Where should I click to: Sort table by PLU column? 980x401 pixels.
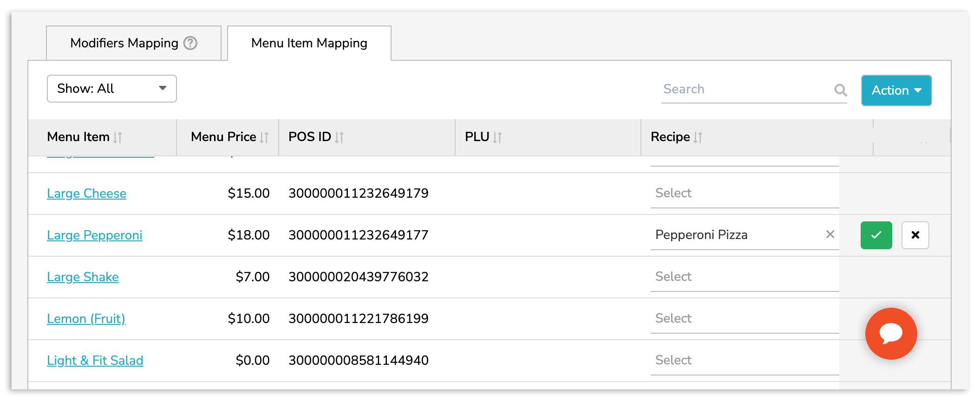point(497,137)
